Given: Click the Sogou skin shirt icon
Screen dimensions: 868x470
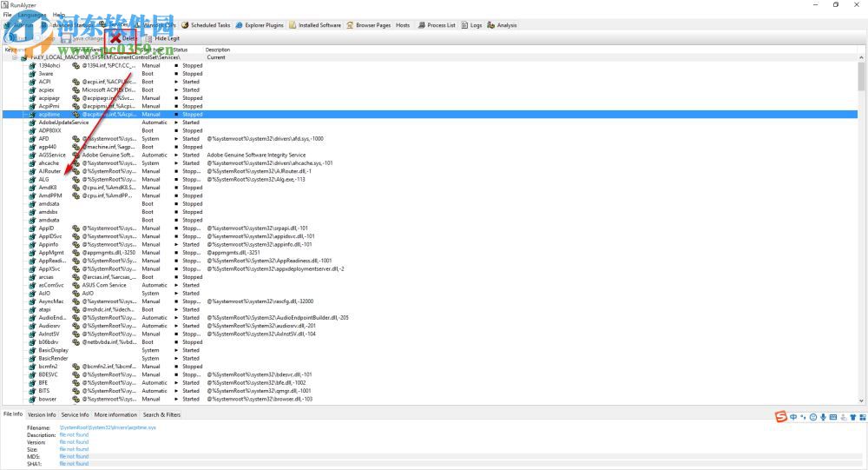Looking at the screenshot, I should tap(853, 417).
